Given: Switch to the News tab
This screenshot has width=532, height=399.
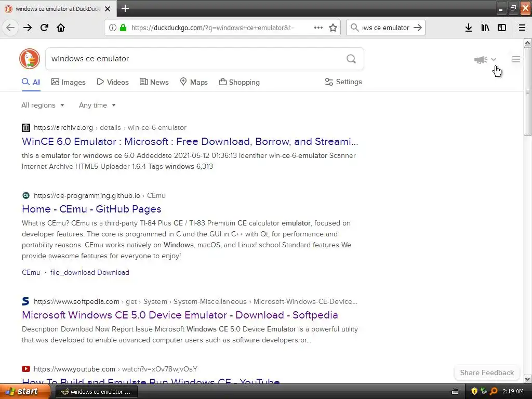Looking at the screenshot, I should point(154,82).
